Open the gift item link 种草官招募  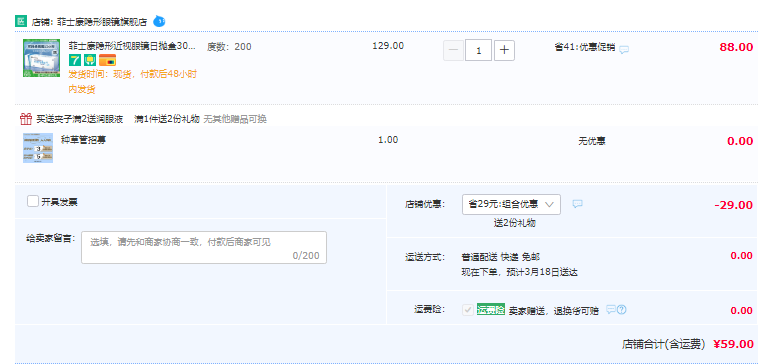(x=83, y=140)
